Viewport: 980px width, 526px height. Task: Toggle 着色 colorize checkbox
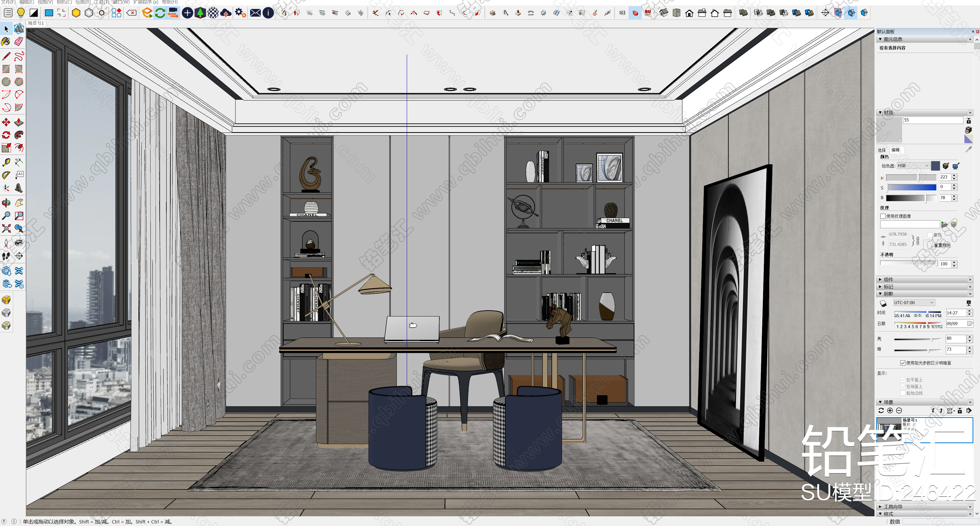tap(929, 235)
